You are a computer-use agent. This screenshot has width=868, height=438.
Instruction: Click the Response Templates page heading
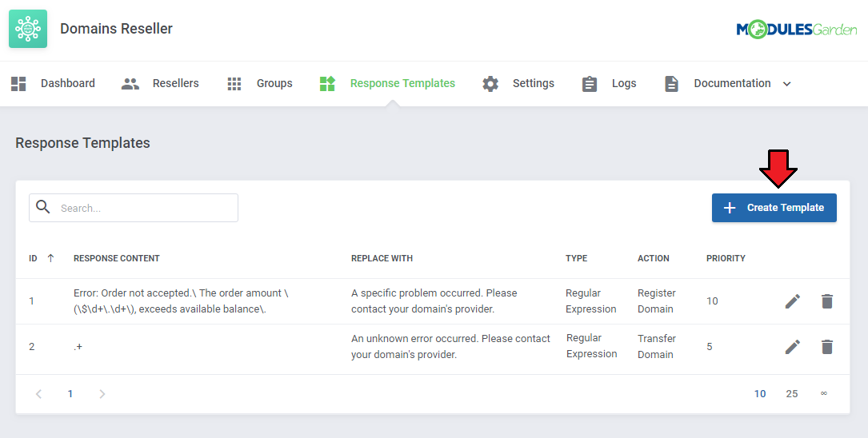(x=82, y=143)
